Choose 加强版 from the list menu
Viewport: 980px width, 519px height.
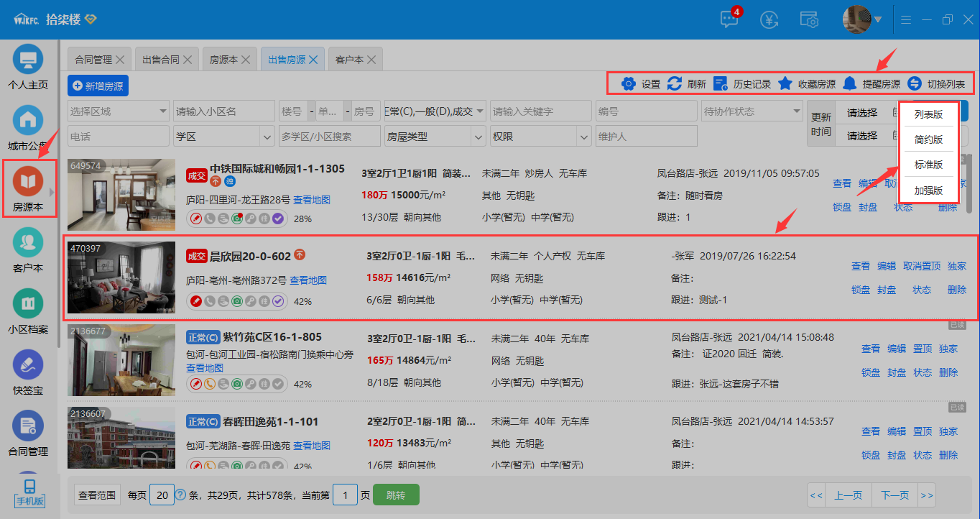click(928, 190)
